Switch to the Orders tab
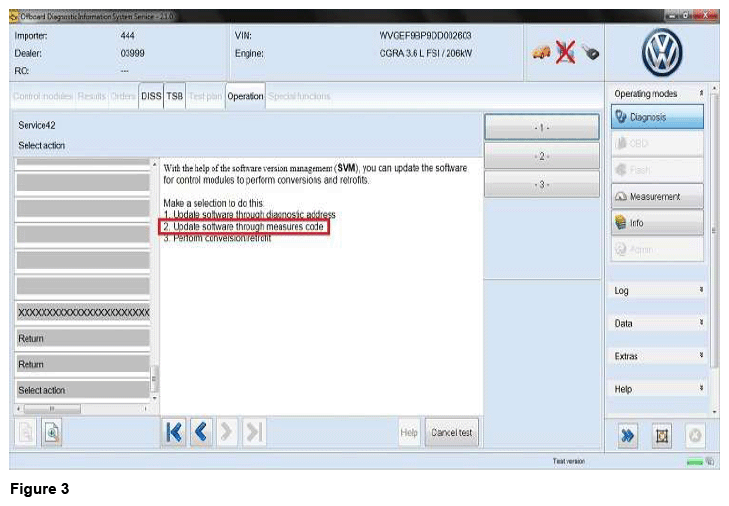729x506 pixels. [123, 96]
